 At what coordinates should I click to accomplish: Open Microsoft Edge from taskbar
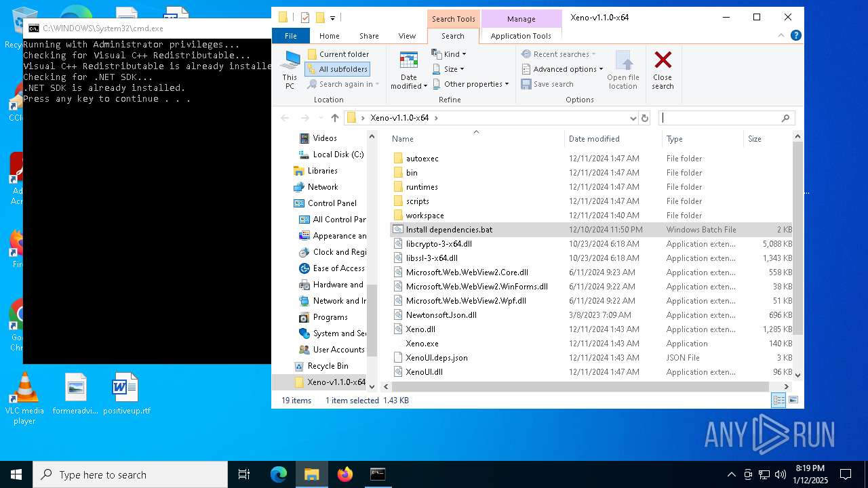pyautogui.click(x=279, y=474)
